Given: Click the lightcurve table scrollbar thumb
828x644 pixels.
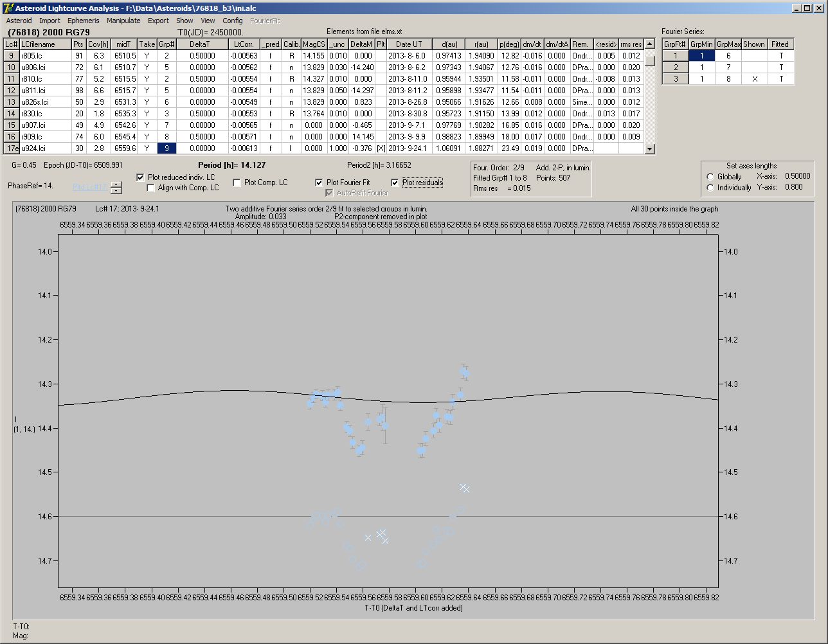Looking at the screenshot, I should (x=650, y=61).
